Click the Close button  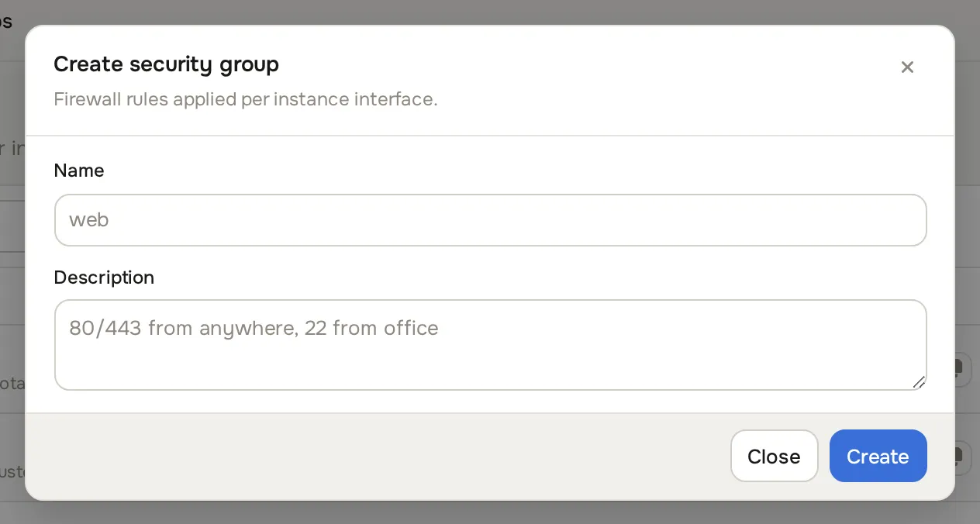tap(774, 456)
